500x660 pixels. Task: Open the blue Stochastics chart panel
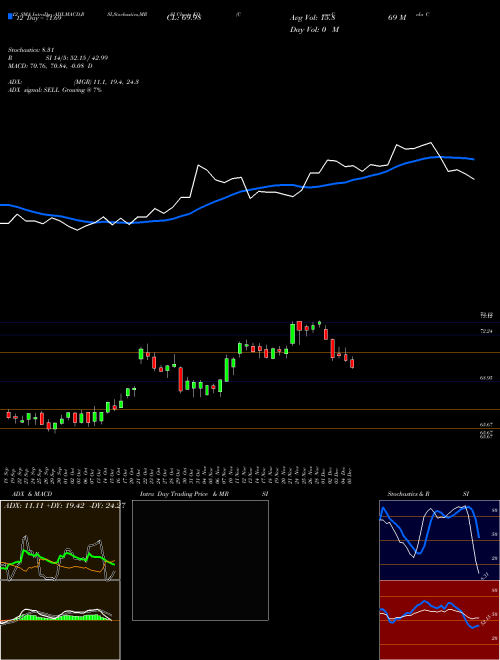(439, 540)
